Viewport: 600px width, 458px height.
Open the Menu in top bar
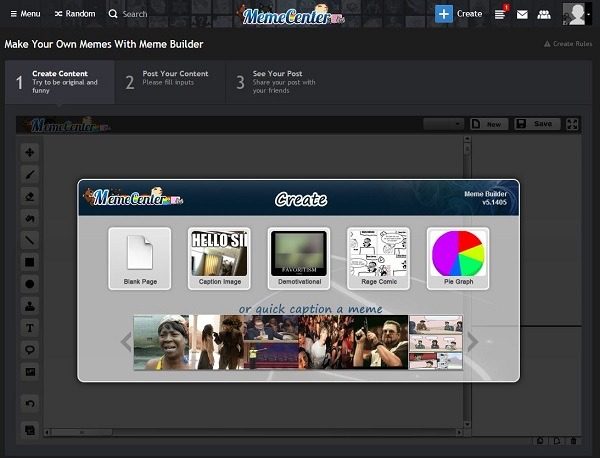25,14
